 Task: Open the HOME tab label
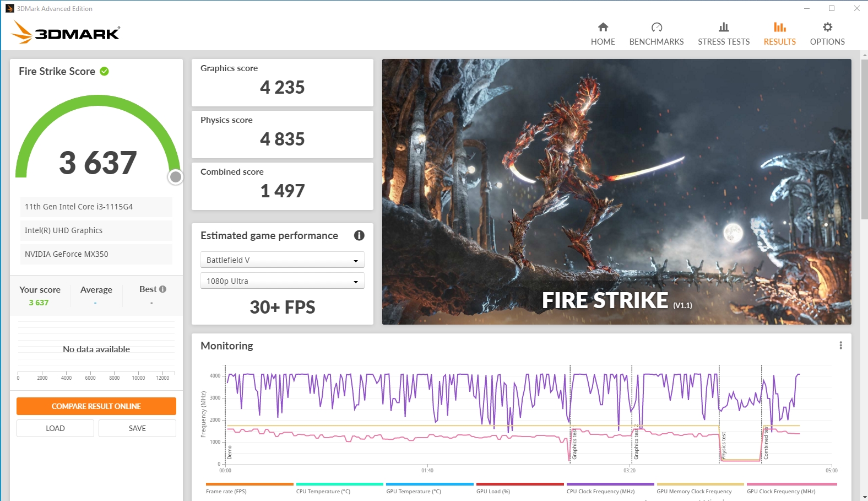point(603,42)
